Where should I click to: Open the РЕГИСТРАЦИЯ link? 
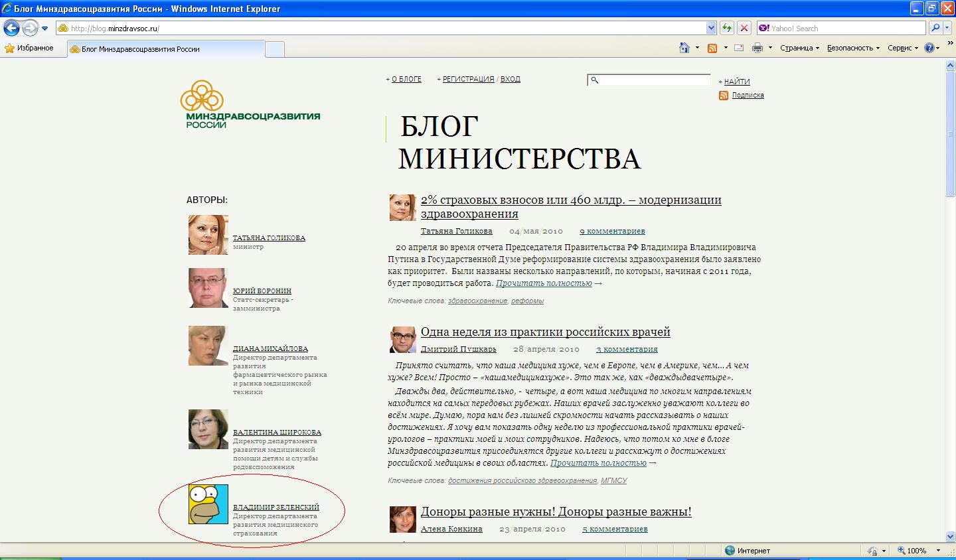coord(468,79)
